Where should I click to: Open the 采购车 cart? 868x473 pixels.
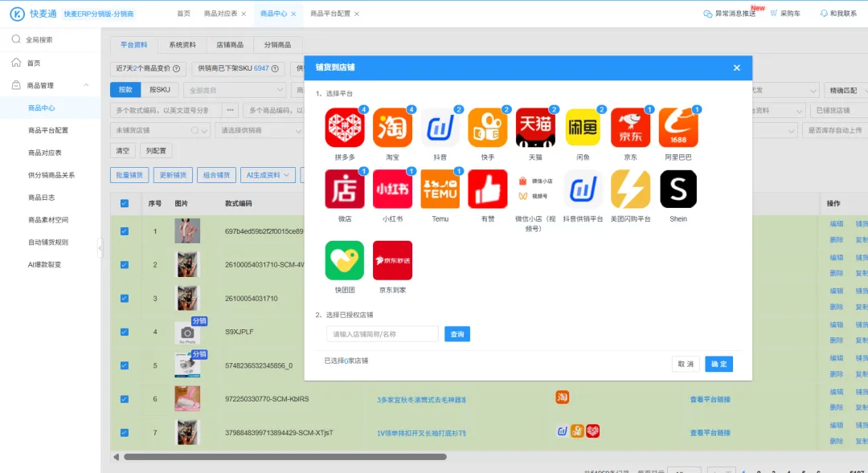(785, 14)
